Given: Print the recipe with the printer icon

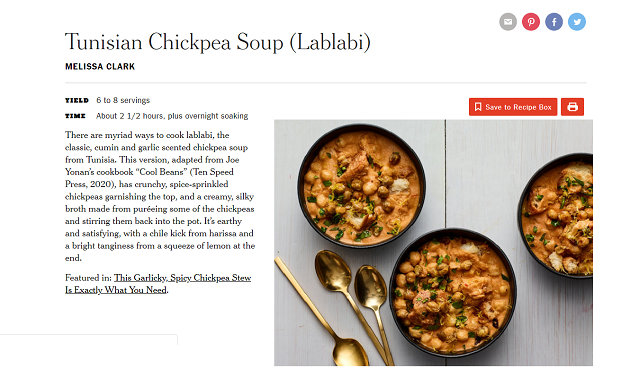Looking at the screenshot, I should [x=572, y=107].
